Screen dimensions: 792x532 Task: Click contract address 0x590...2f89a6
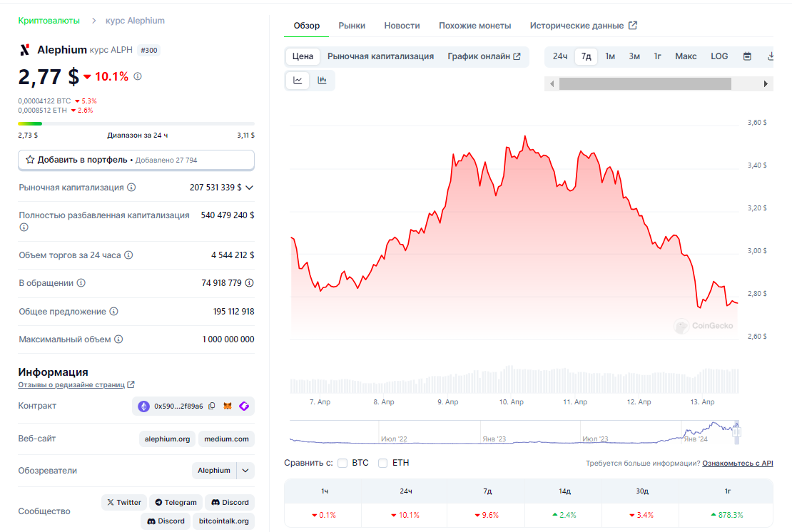pos(178,406)
